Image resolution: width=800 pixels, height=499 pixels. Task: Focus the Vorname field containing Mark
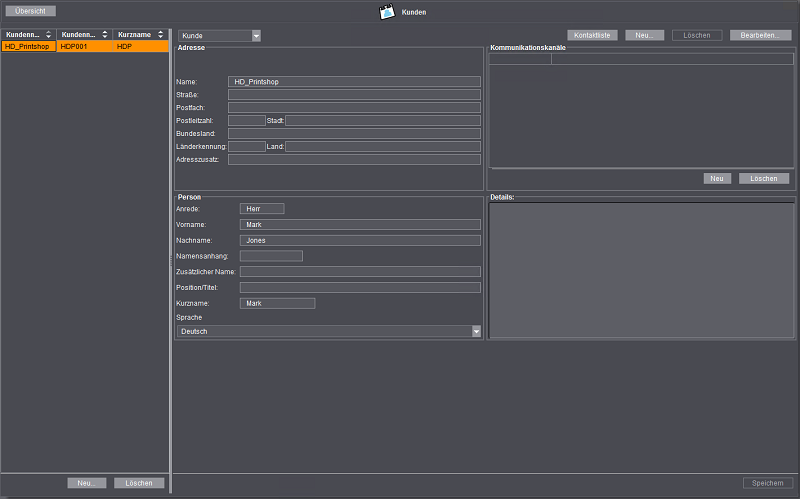click(x=360, y=225)
